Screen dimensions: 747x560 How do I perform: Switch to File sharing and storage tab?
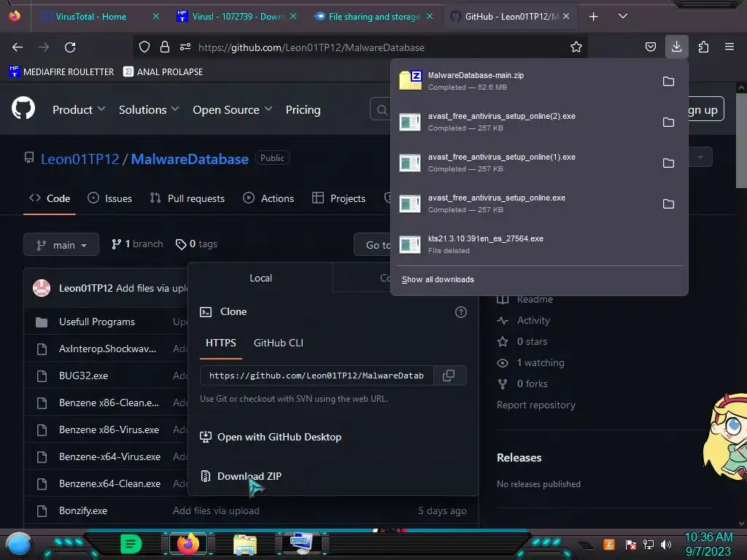374,17
